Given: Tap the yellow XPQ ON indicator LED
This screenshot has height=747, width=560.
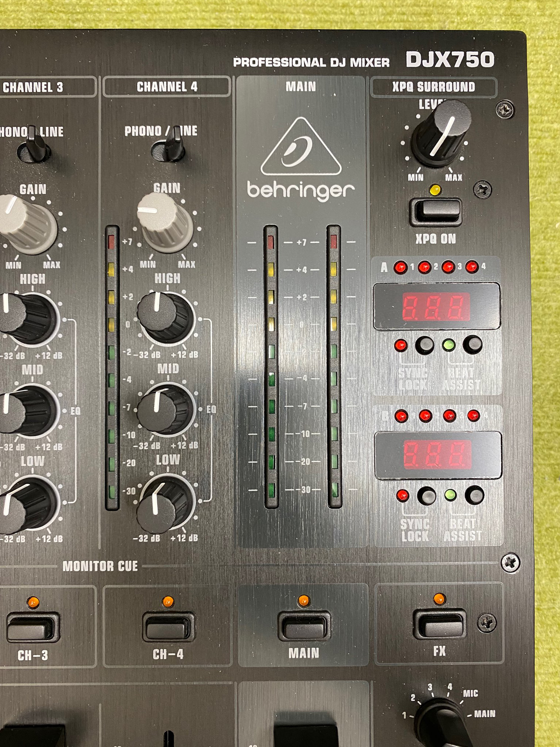Looking at the screenshot, I should click(435, 190).
